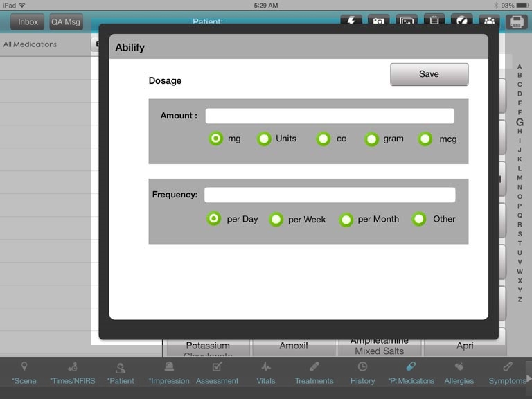The height and width of the screenshot is (399, 532).
Task: Jump to letter S in index
Action: [x=520, y=233]
